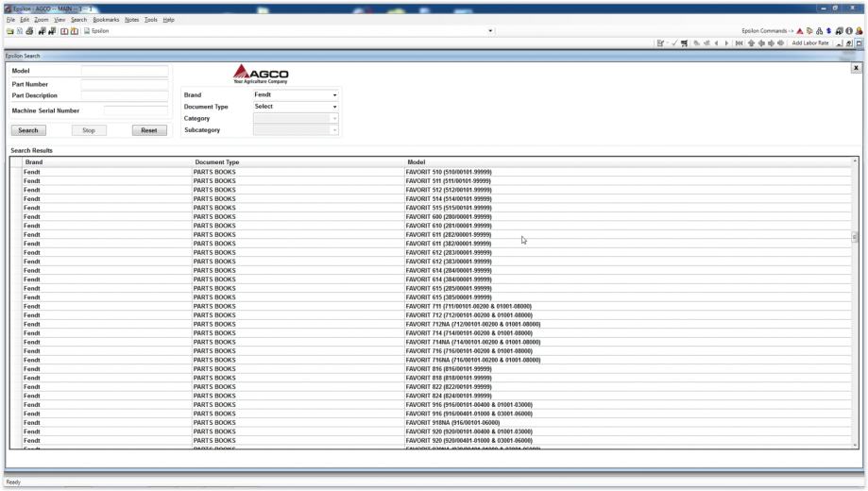This screenshot has height=491, width=868.
Task: Open the Notes menu
Action: (131, 20)
